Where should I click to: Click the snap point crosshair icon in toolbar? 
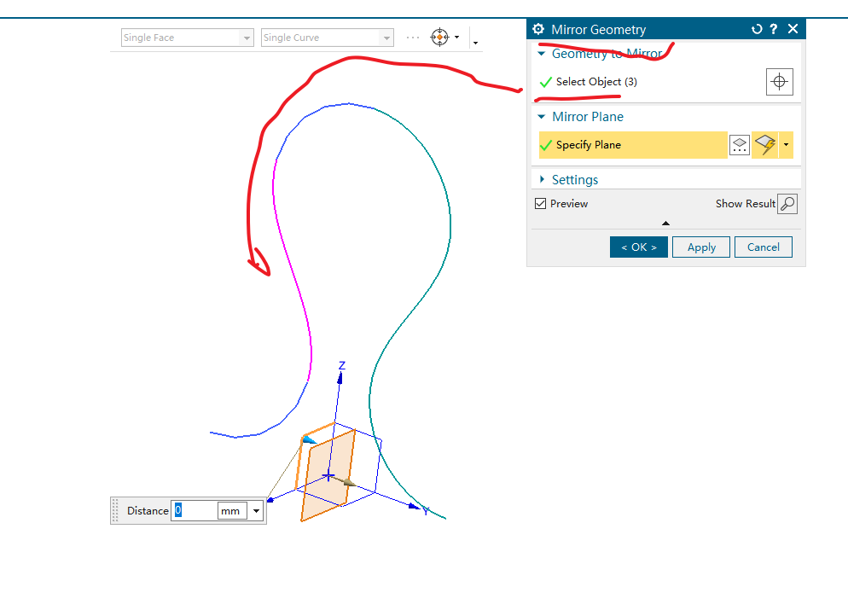[439, 38]
